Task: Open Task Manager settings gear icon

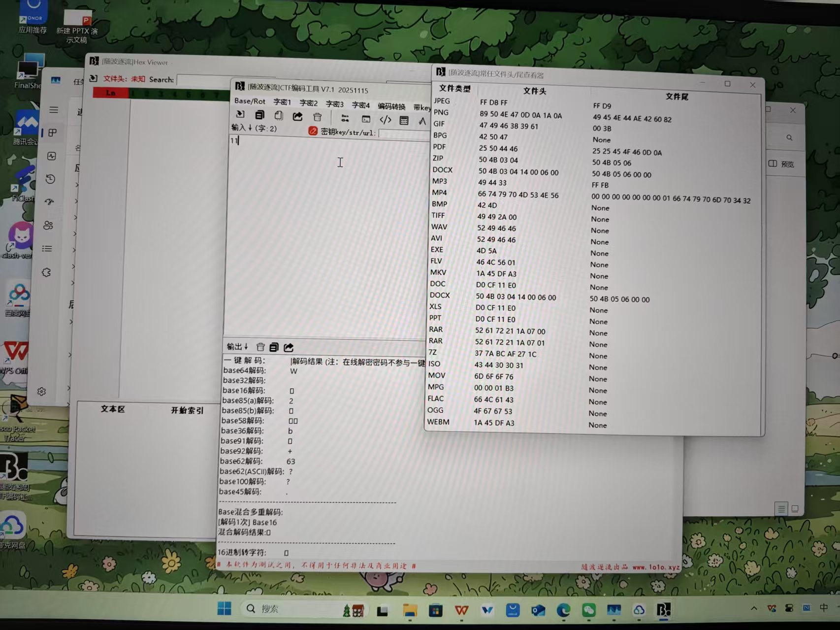Action: pyautogui.click(x=41, y=391)
